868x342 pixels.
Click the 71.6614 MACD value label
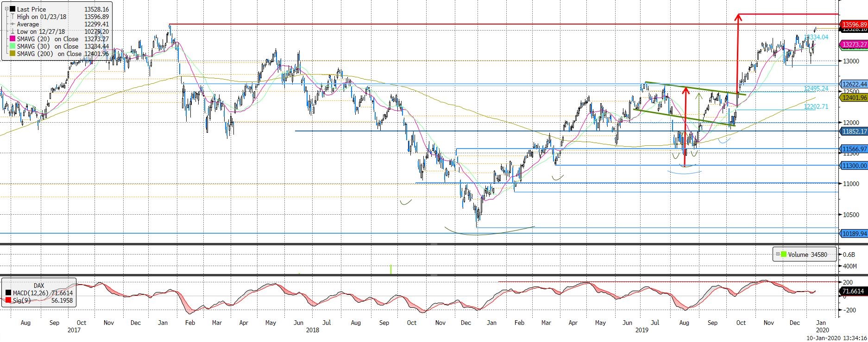point(853,292)
